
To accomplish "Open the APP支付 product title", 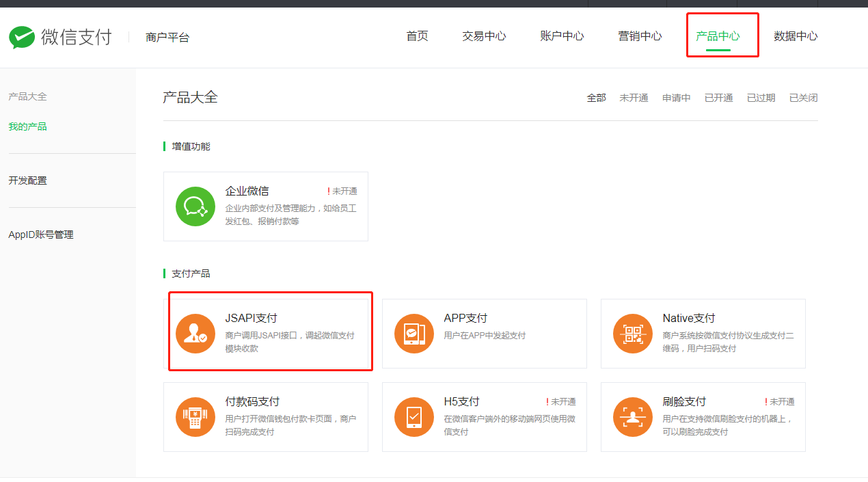I will tap(465, 318).
